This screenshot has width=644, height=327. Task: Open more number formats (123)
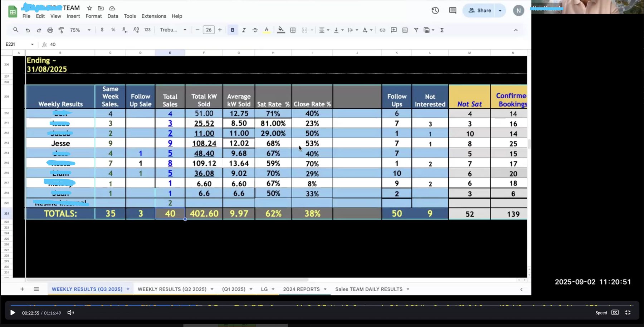tap(147, 30)
